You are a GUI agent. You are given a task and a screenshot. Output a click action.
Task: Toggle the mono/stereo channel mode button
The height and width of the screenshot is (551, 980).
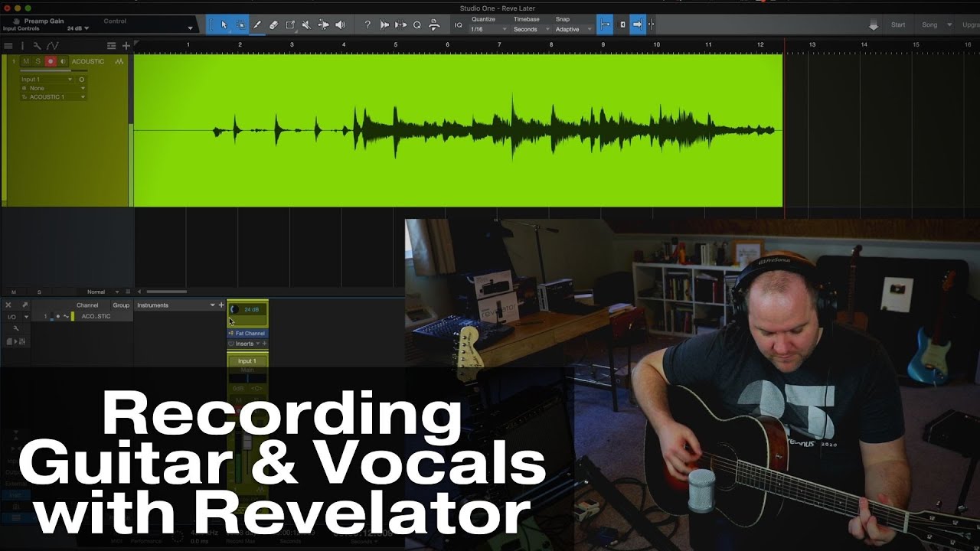tap(82, 80)
